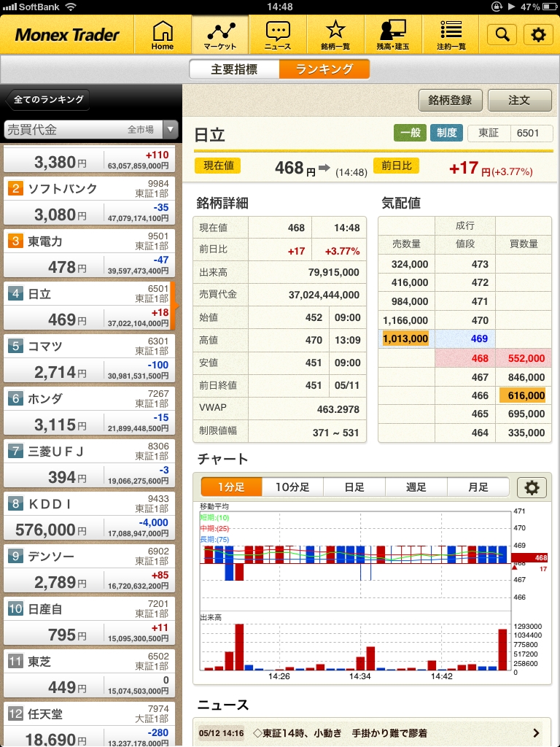Tap the Monex Trader logo

tap(67, 35)
